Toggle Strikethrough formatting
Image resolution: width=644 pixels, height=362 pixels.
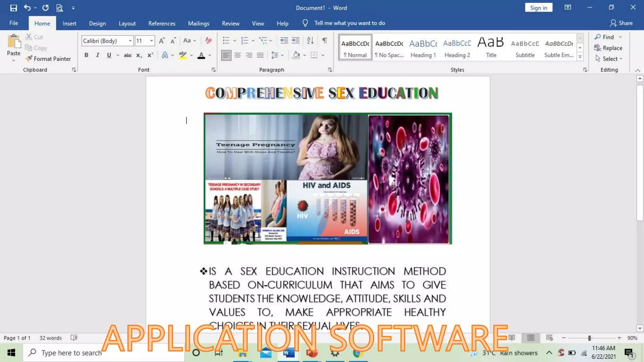(128, 55)
